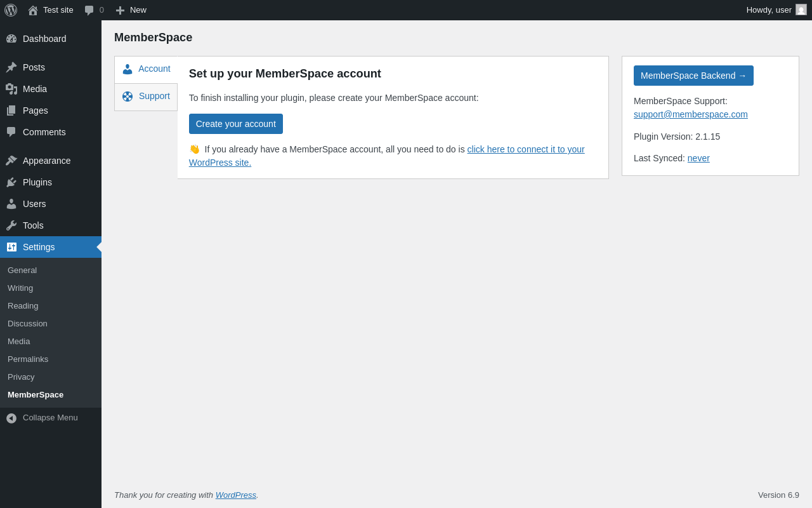
Task: Click the Tools wrench icon
Action: 11,225
